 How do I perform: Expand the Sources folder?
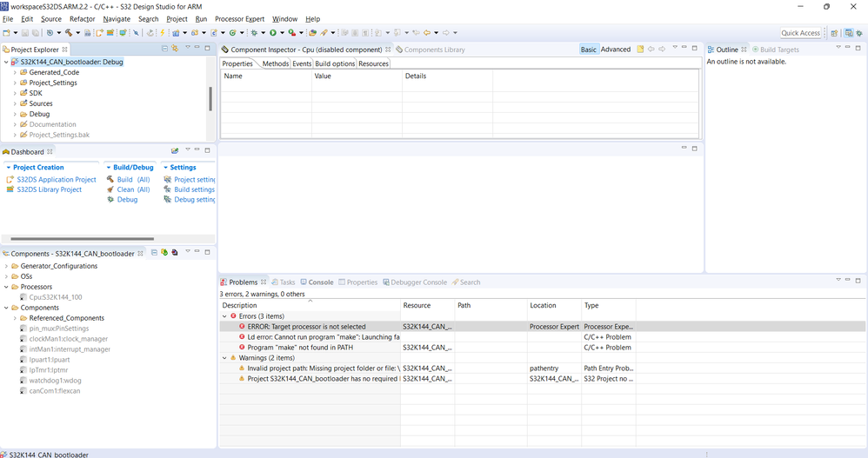click(15, 103)
